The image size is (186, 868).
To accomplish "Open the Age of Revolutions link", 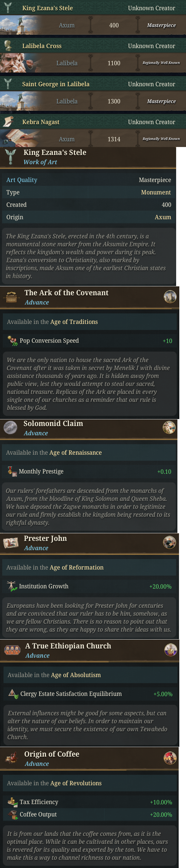I will click(76, 783).
